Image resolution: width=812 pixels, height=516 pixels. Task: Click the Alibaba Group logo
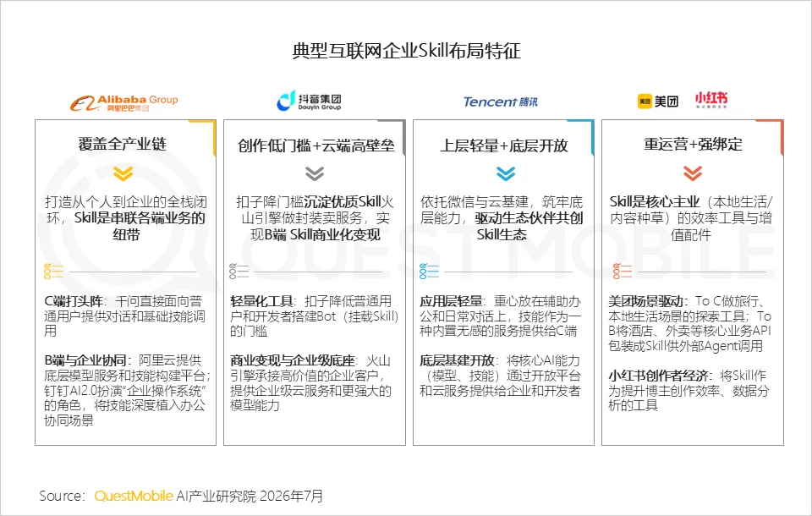(x=123, y=102)
